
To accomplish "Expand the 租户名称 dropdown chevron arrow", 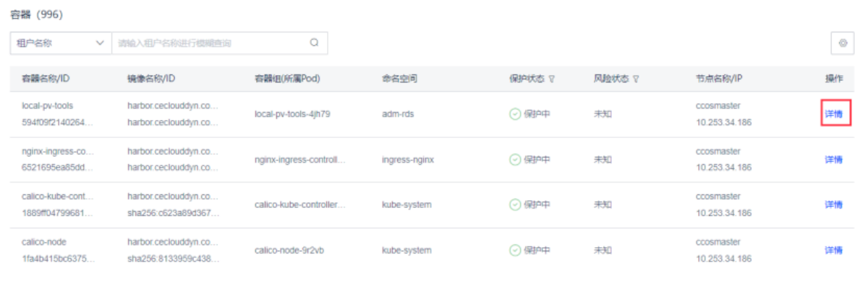I will (100, 43).
